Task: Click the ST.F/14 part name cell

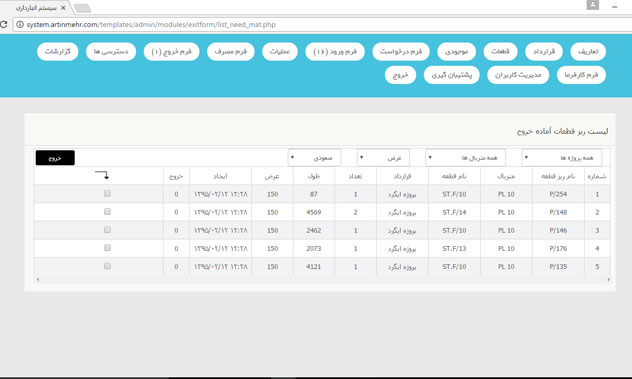Action: tap(454, 212)
